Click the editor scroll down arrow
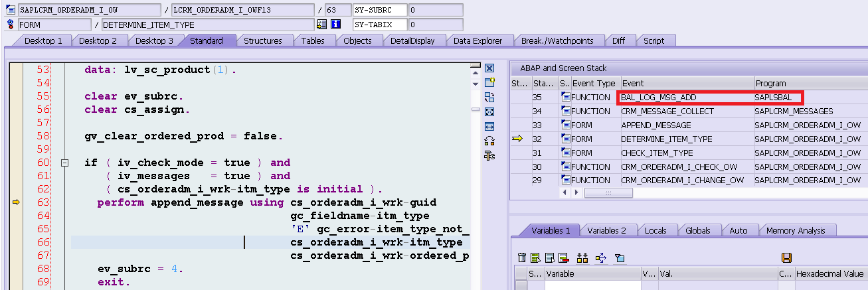 (476, 84)
